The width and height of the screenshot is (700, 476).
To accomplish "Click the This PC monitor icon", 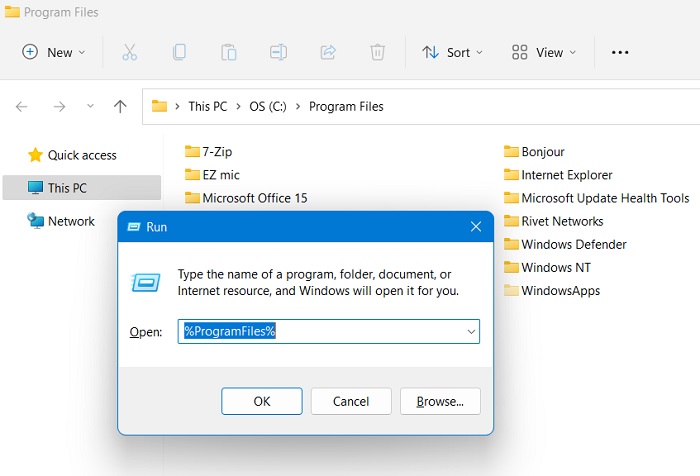I will tap(35, 188).
